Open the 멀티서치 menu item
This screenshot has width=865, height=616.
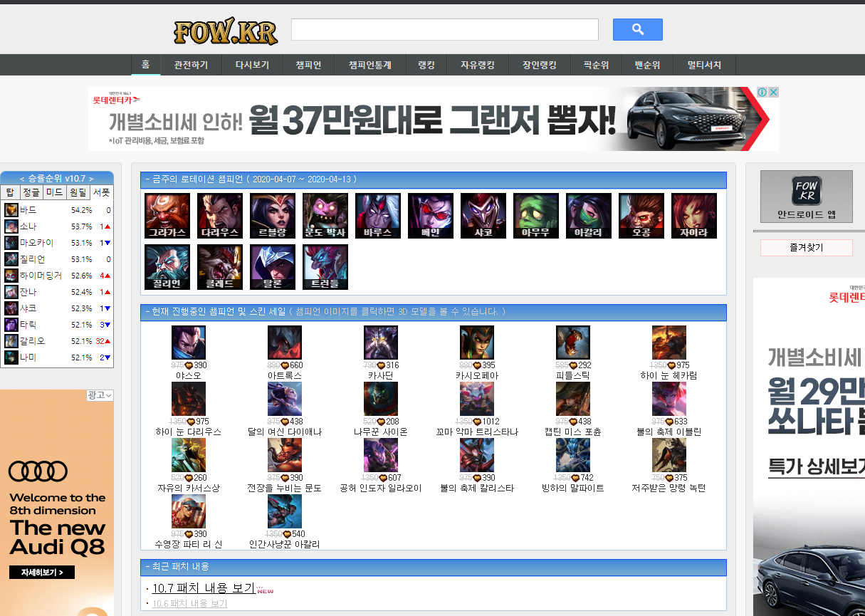[x=704, y=65]
